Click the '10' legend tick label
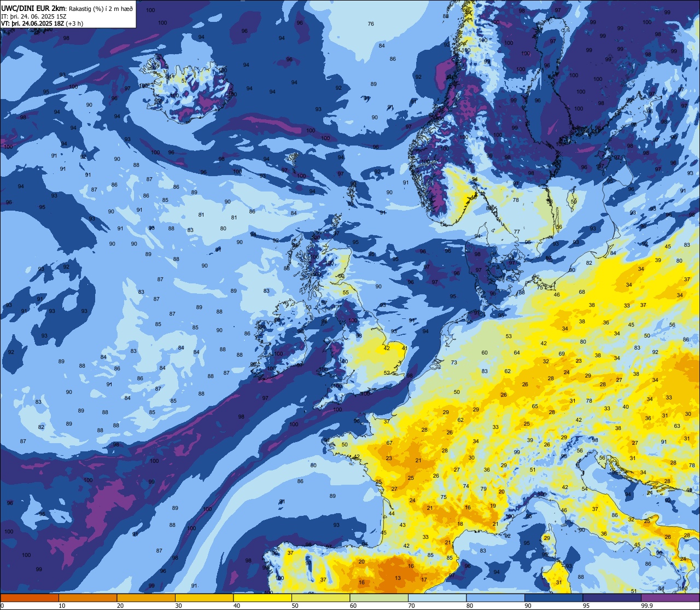This screenshot has width=700, height=610. 62,606
